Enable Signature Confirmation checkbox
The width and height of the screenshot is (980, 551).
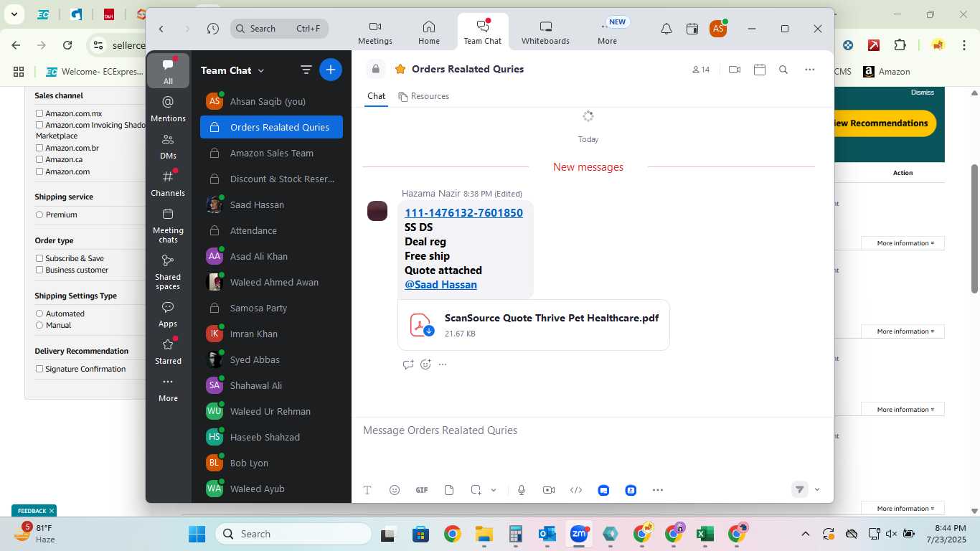coord(39,369)
